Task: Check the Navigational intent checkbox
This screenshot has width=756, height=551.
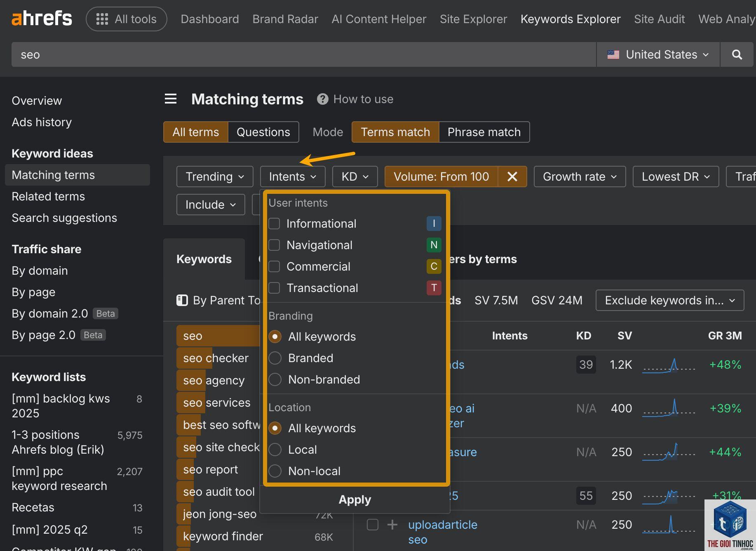Action: click(x=274, y=245)
